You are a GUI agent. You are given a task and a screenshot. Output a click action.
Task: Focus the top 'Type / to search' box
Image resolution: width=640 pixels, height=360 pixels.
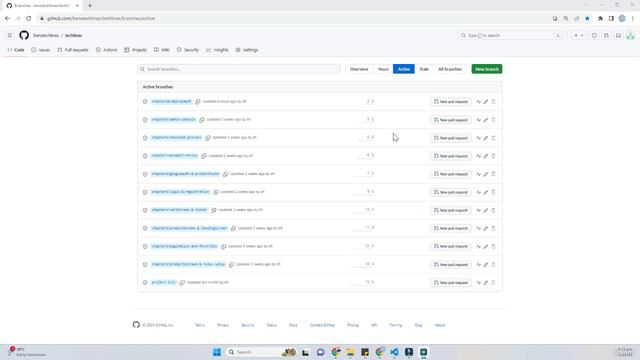pyautogui.click(x=511, y=36)
